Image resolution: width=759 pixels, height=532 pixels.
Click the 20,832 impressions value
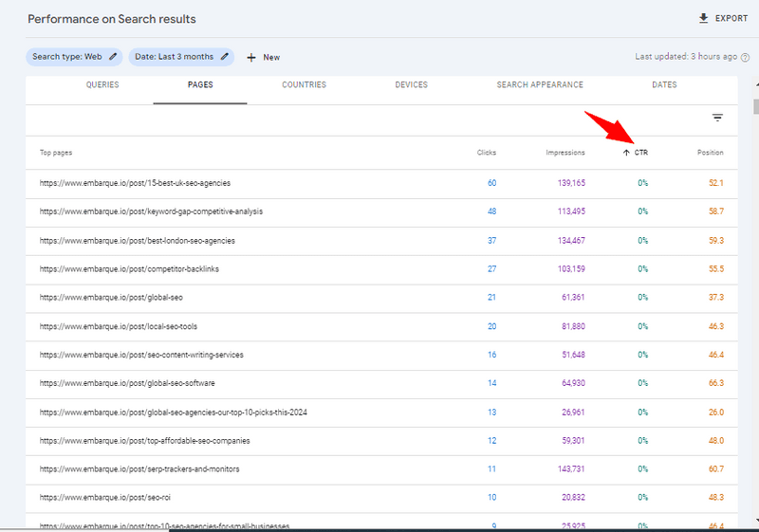[x=573, y=498]
